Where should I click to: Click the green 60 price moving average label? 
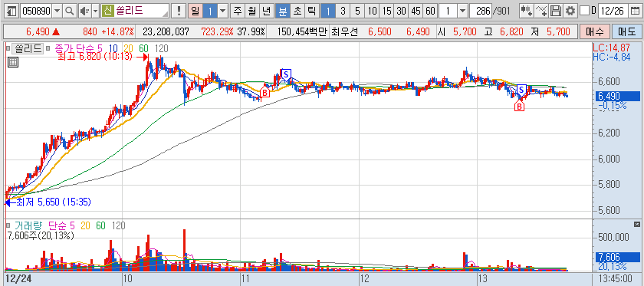pos(143,48)
